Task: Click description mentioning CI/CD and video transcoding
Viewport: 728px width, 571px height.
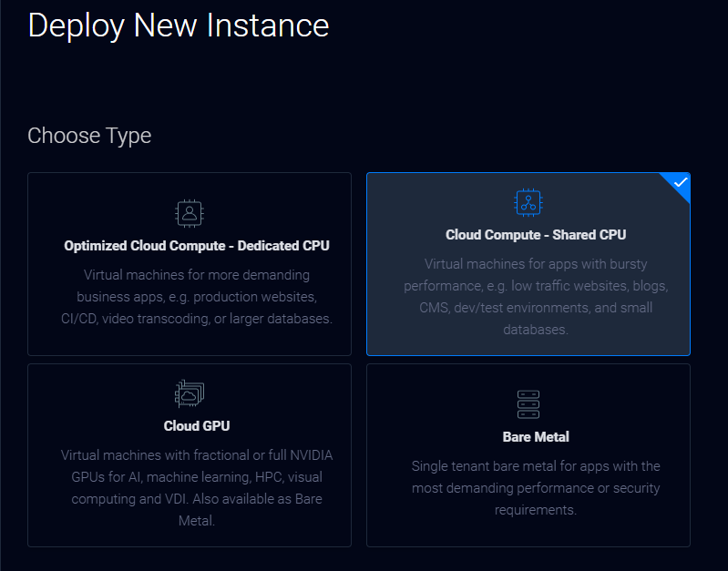Action: [197, 297]
